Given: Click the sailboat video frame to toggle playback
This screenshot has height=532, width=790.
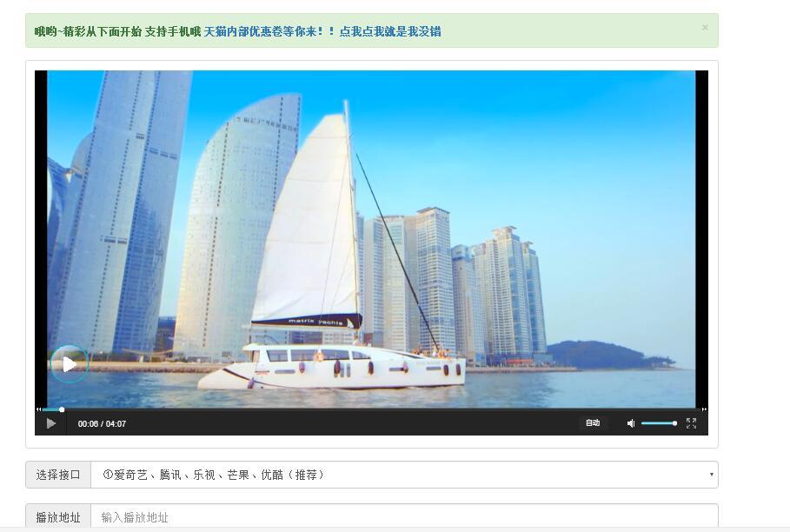Looking at the screenshot, I should click(x=371, y=239).
